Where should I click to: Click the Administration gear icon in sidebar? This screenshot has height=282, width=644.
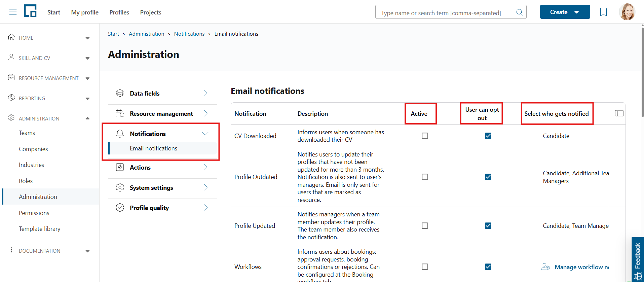click(x=11, y=118)
